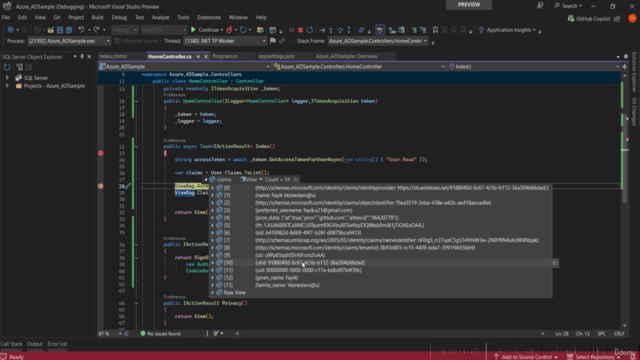This screenshot has width=640, height=360.
Task: Click Show Next Statement arrow icon
Action: point(322,30)
